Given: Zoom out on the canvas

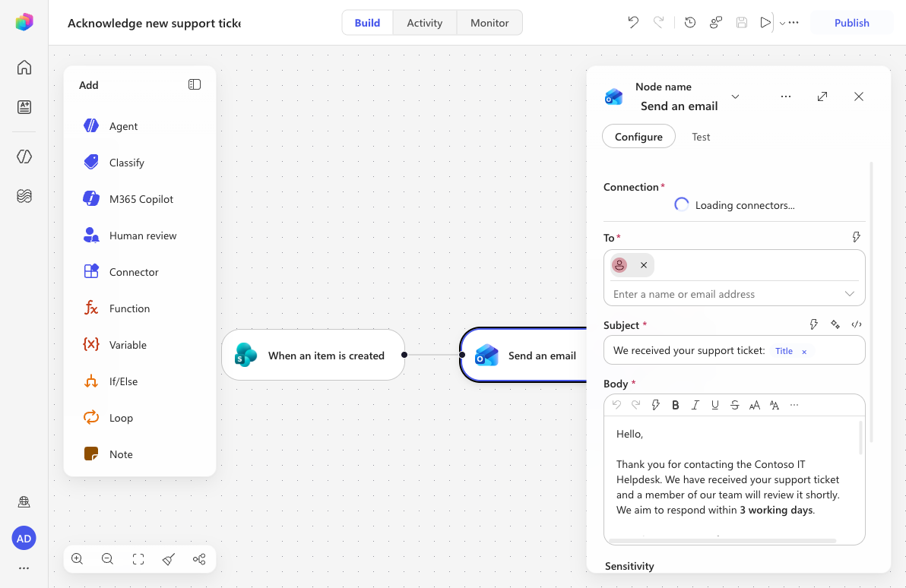Looking at the screenshot, I should (107, 558).
